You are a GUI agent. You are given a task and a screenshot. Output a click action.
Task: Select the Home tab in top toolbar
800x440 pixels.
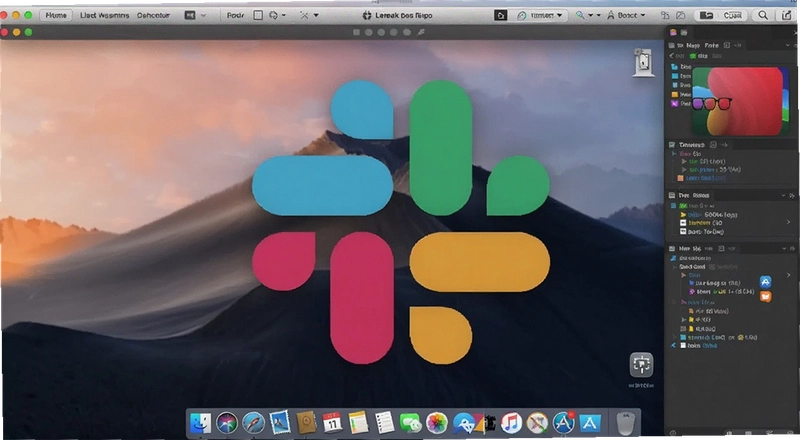click(56, 15)
